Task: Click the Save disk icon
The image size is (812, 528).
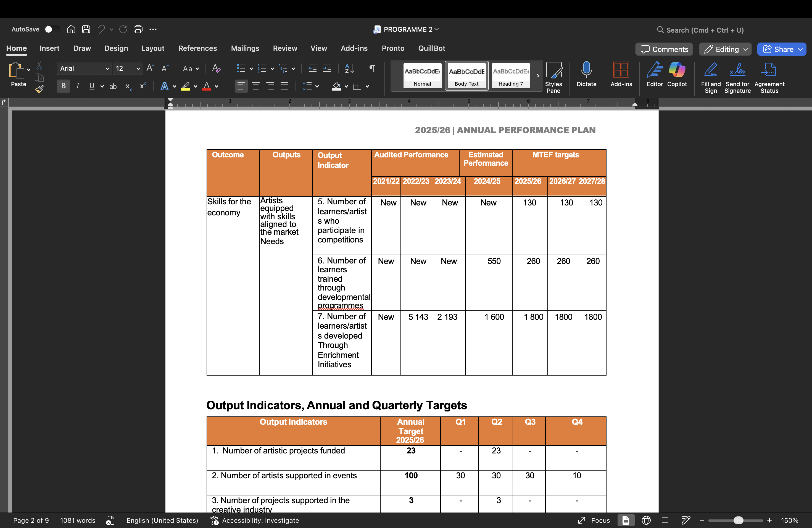Action: click(x=86, y=29)
